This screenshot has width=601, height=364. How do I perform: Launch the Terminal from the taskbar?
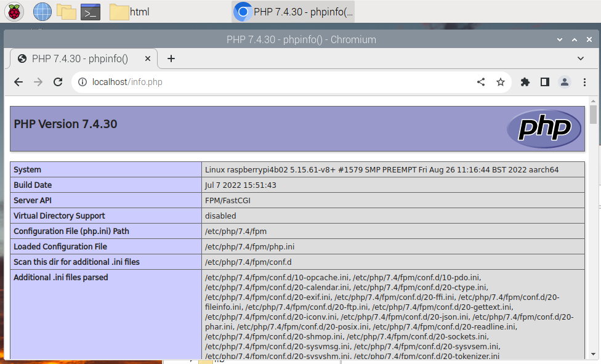[x=91, y=11]
